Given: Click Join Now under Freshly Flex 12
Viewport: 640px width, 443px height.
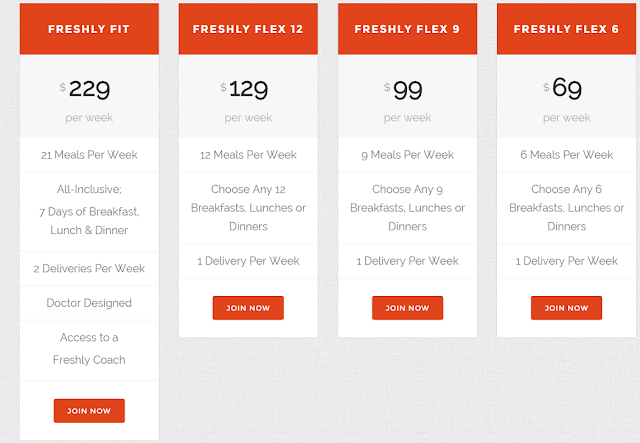Looking at the screenshot, I should point(248,308).
